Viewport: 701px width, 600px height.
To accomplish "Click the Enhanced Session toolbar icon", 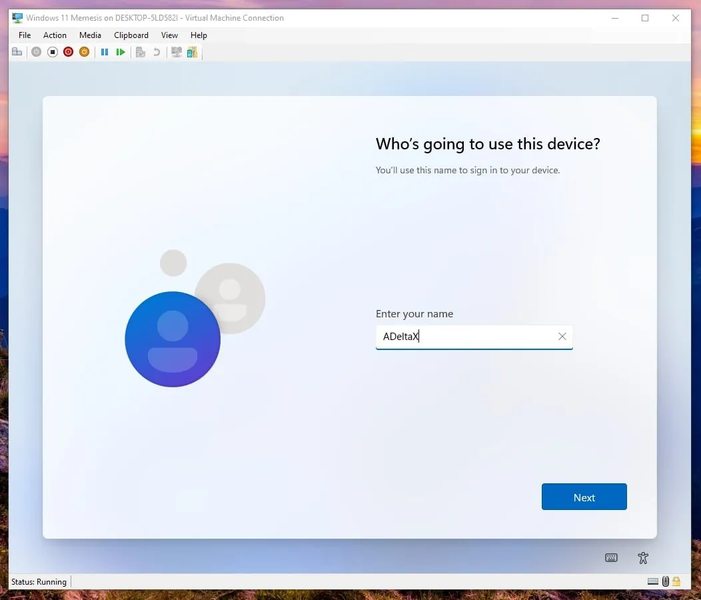I will coord(177,52).
